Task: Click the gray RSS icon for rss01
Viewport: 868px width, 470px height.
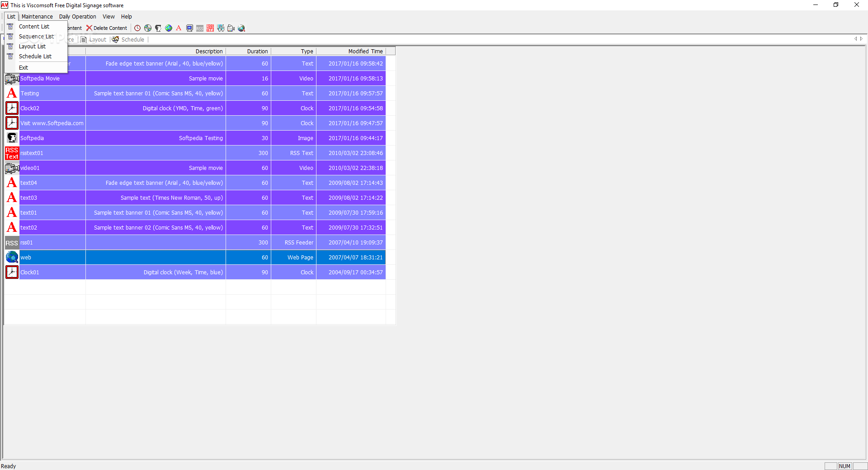Action: pyautogui.click(x=12, y=243)
